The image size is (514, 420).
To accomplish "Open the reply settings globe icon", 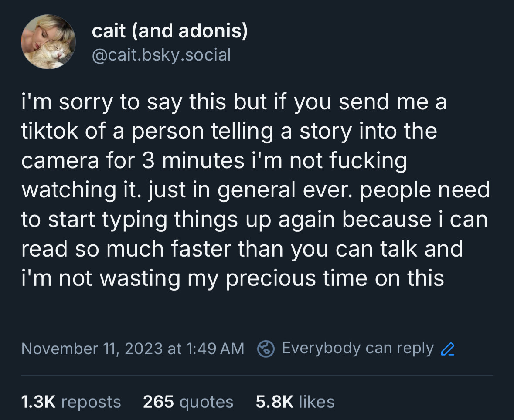I will [266, 349].
